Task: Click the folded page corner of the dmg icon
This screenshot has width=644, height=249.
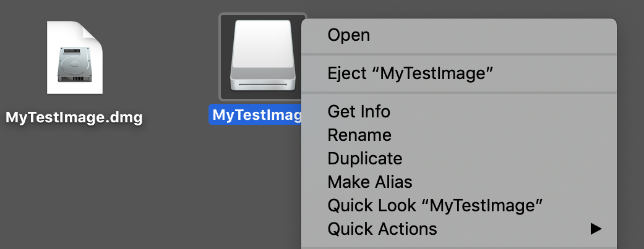Action: [x=94, y=31]
